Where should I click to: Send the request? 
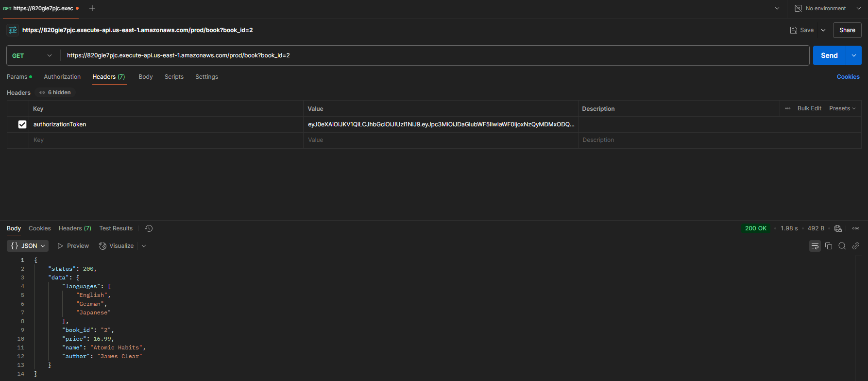829,55
